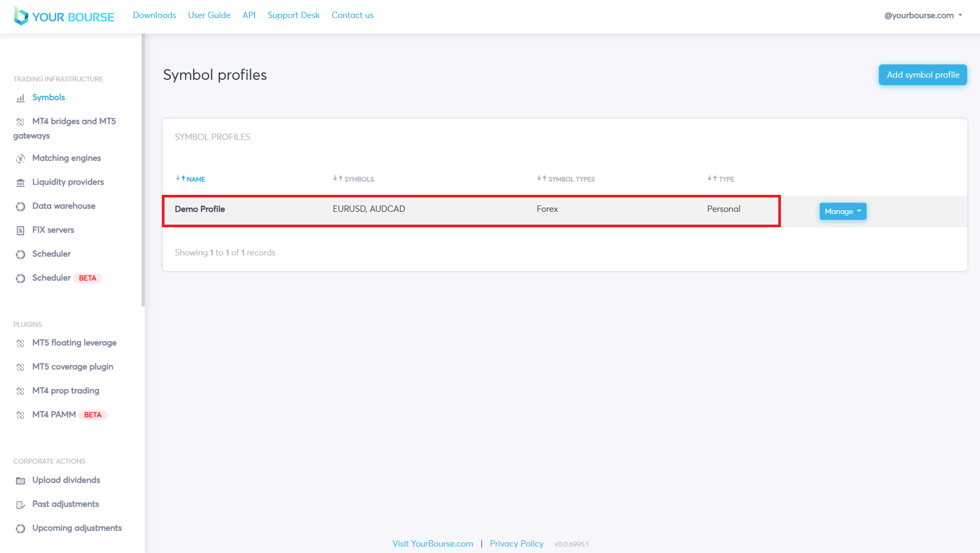
Task: Go to Matching engines
Action: pos(67,158)
